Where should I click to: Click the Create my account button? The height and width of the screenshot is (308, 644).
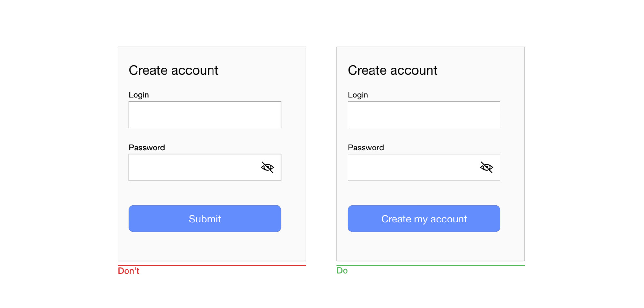pos(424,219)
